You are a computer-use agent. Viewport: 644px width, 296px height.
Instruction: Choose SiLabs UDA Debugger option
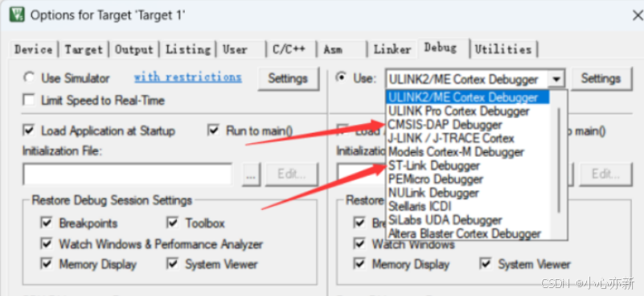pos(468,220)
